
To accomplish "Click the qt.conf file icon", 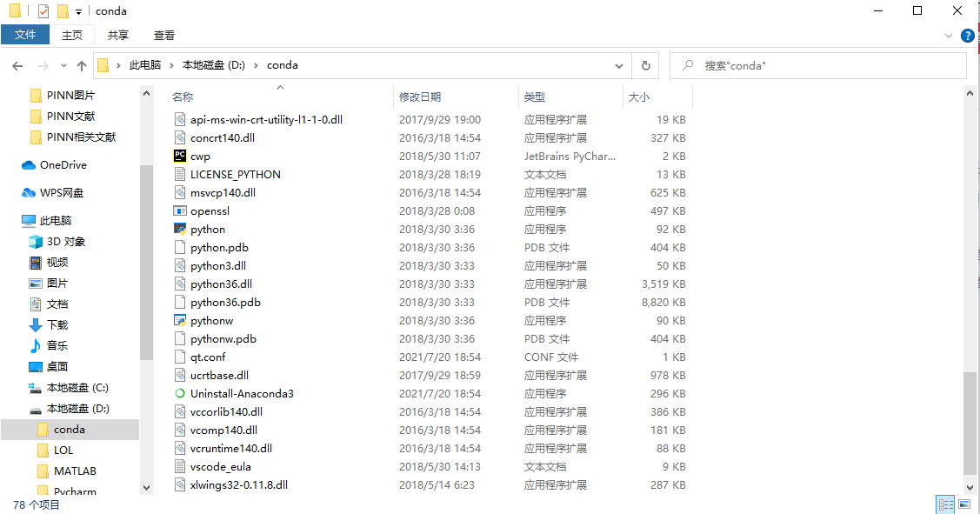I will [180, 357].
